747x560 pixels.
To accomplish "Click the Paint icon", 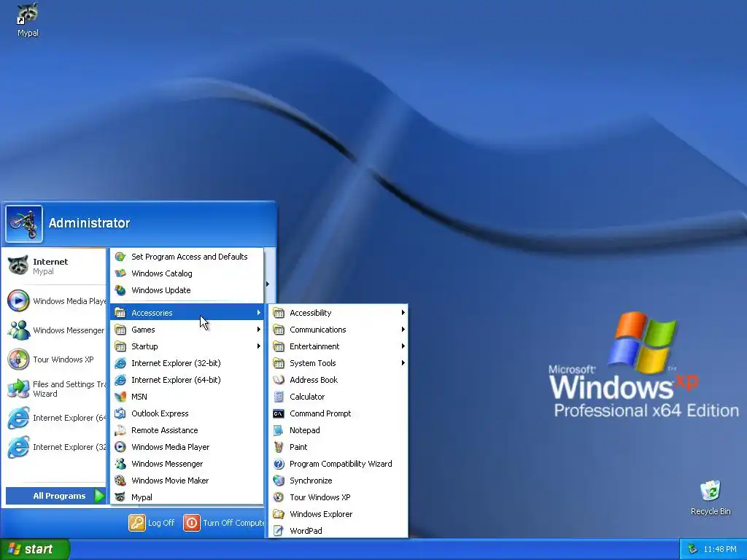I will click(x=279, y=447).
